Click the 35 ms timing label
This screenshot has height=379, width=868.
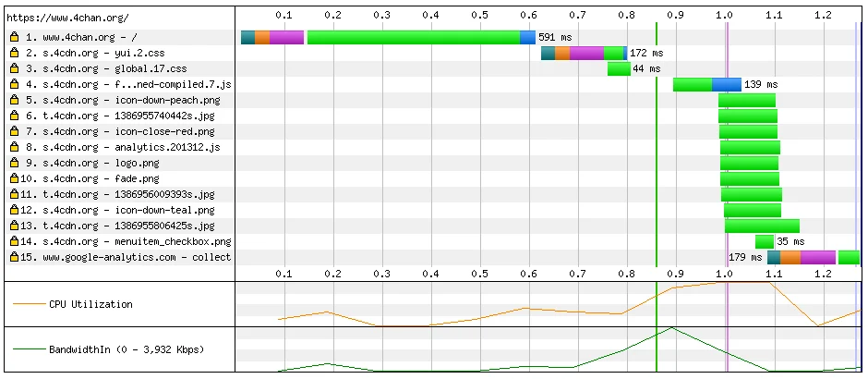(x=790, y=241)
